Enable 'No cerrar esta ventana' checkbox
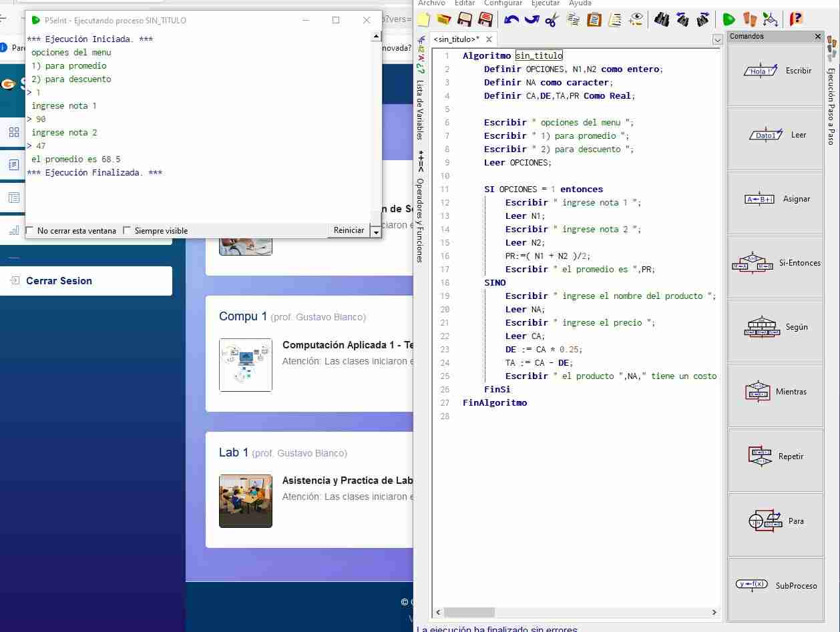The height and width of the screenshot is (632, 840). coord(29,231)
